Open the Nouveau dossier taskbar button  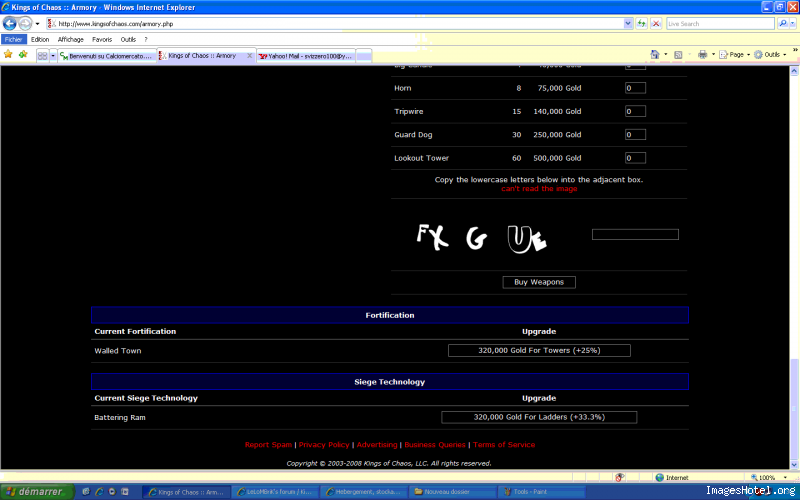[x=453, y=492]
